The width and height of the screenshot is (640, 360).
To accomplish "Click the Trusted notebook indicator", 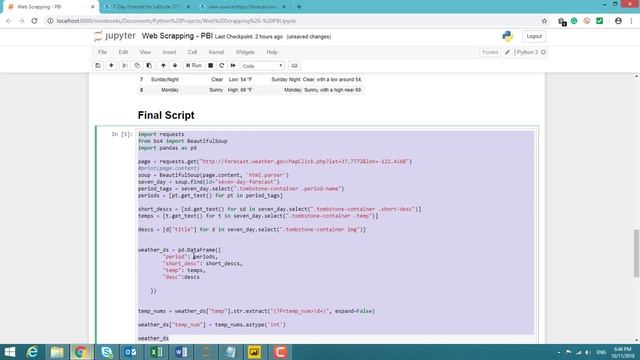I will (490, 52).
